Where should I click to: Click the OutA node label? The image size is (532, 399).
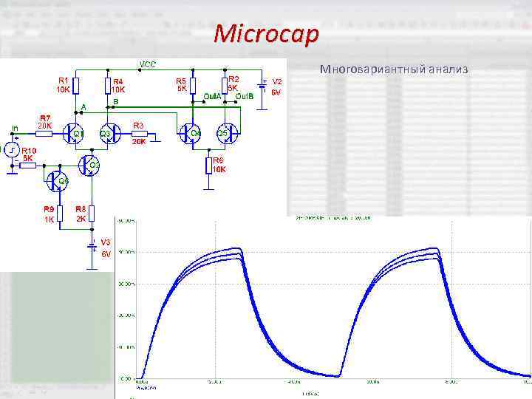[x=212, y=97]
